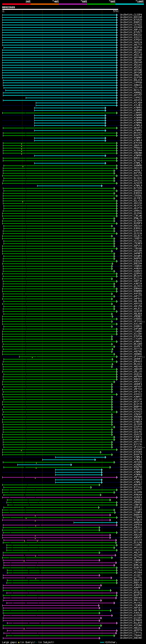
Task: Open hit UniRef100_C3MH93
Action: 131,113
